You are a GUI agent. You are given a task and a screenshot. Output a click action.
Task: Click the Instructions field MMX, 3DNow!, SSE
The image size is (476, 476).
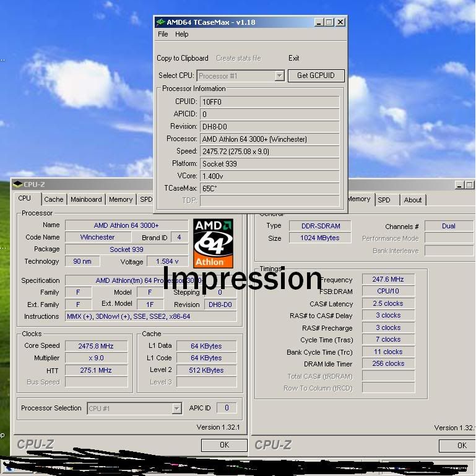[151, 316]
